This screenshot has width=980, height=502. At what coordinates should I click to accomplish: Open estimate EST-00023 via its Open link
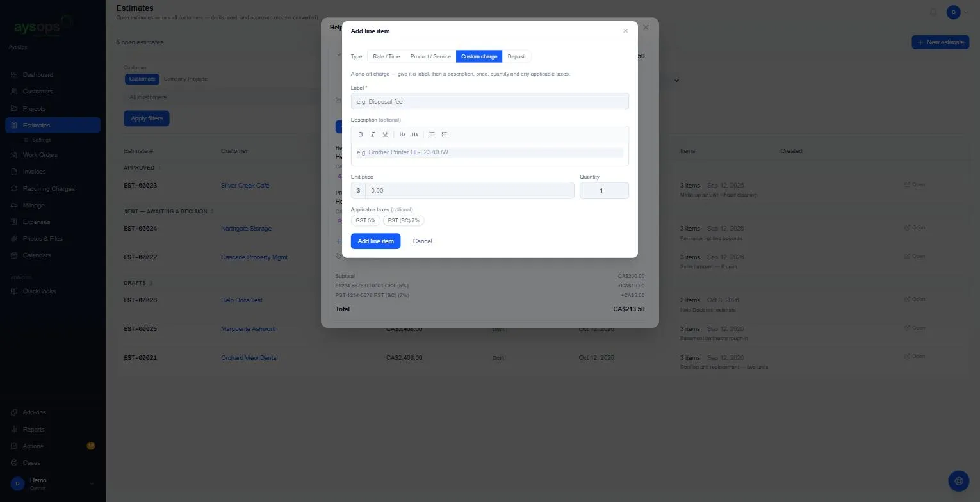tap(915, 185)
